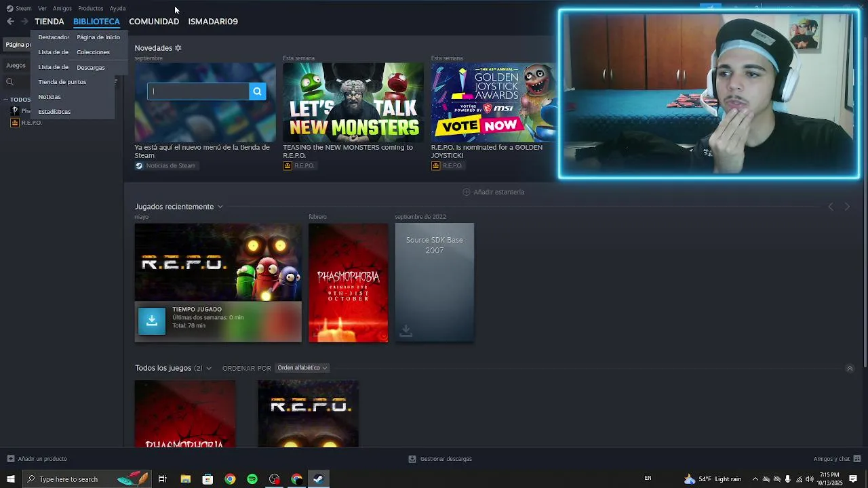
Task: Open the Golden Joystick nomination news title
Action: (x=487, y=151)
